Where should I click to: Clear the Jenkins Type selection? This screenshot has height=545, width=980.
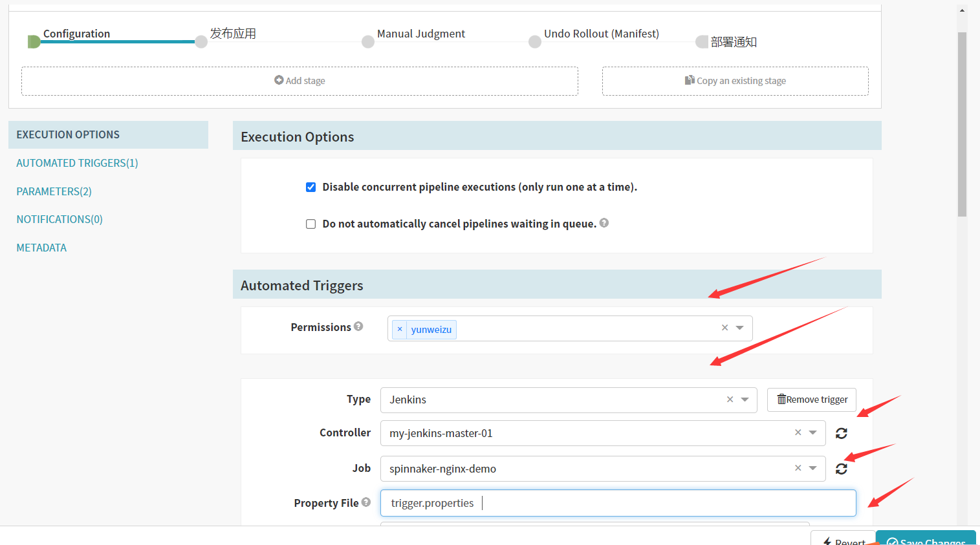[730, 400]
